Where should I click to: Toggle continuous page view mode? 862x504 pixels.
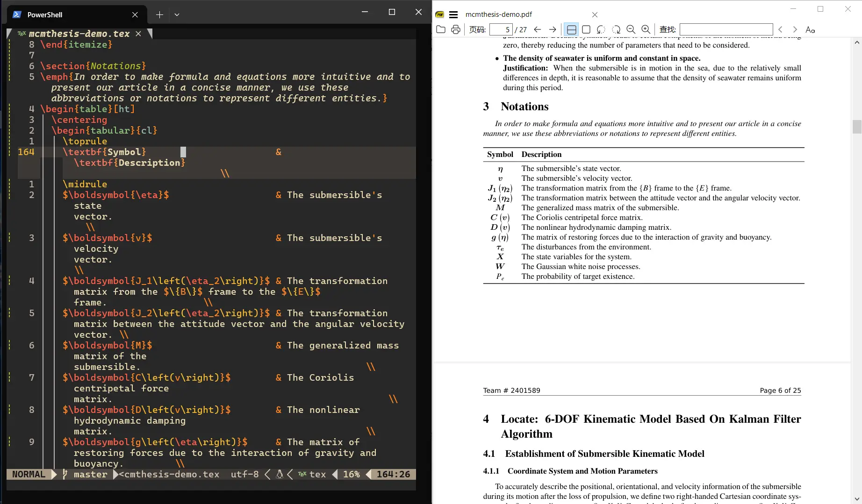click(571, 29)
